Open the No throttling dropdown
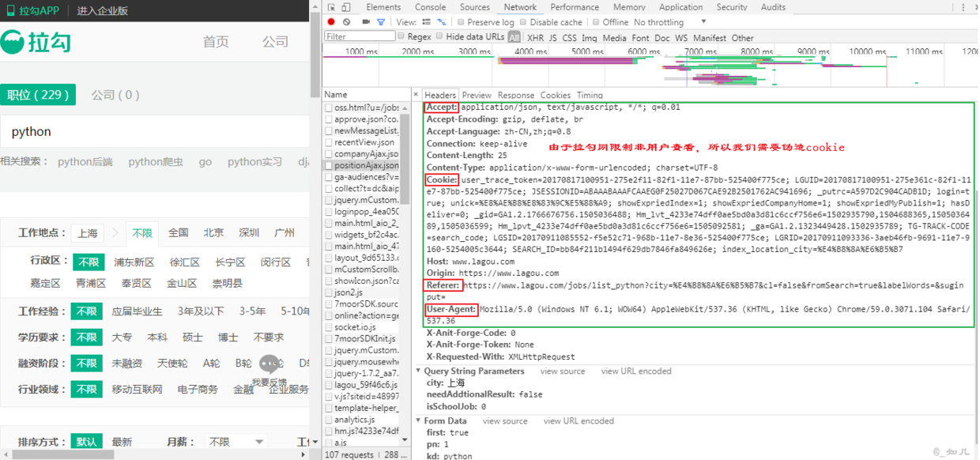The image size is (980, 460). point(670,22)
